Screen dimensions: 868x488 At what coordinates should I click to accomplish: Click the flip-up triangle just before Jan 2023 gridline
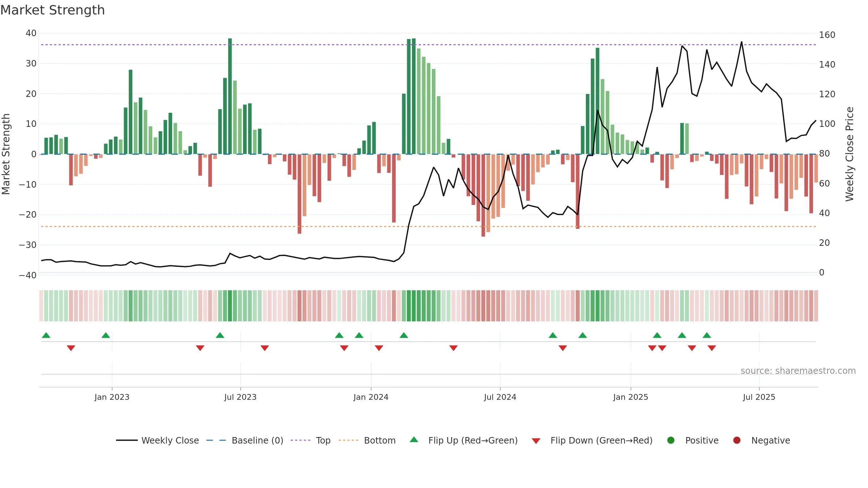click(x=106, y=335)
